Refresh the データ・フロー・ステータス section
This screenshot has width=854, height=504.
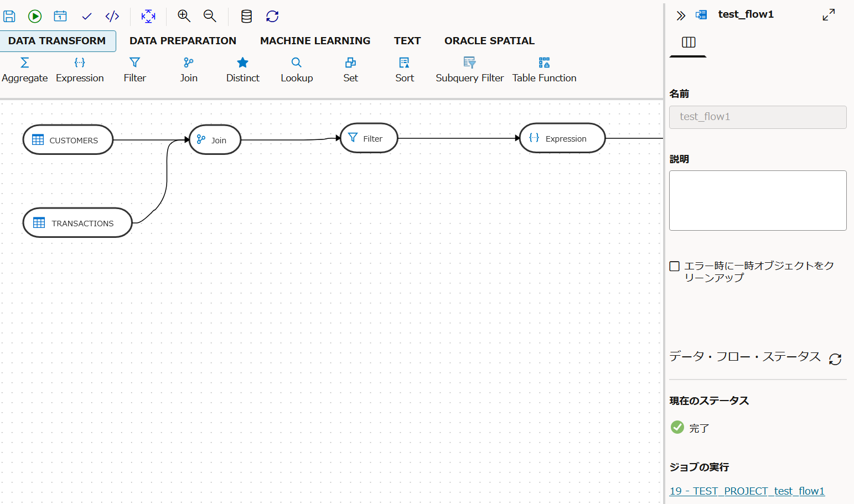pos(835,359)
